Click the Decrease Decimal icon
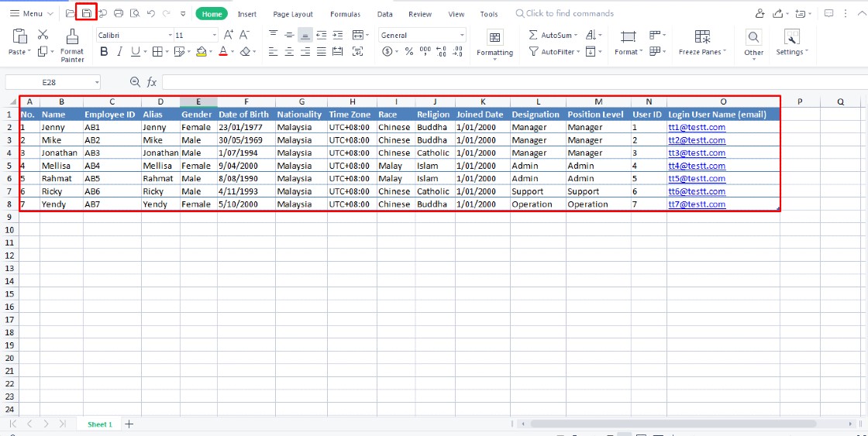Image resolution: width=868 pixels, height=436 pixels. click(457, 51)
